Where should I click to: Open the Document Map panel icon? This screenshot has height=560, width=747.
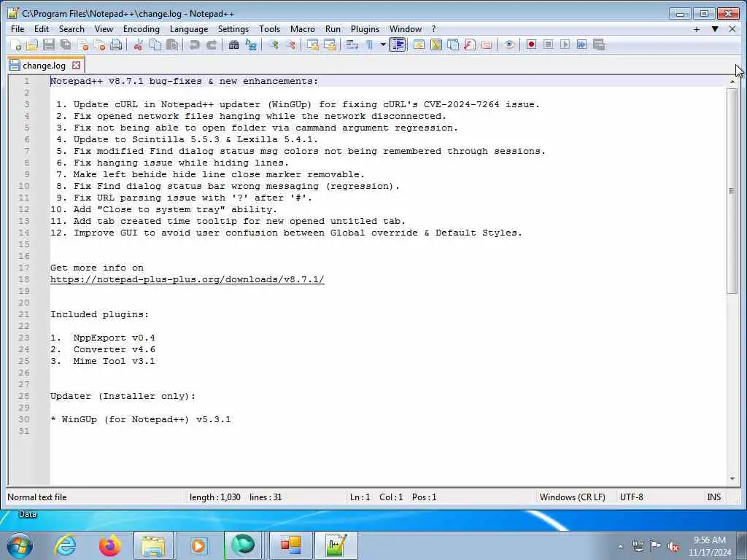[436, 44]
